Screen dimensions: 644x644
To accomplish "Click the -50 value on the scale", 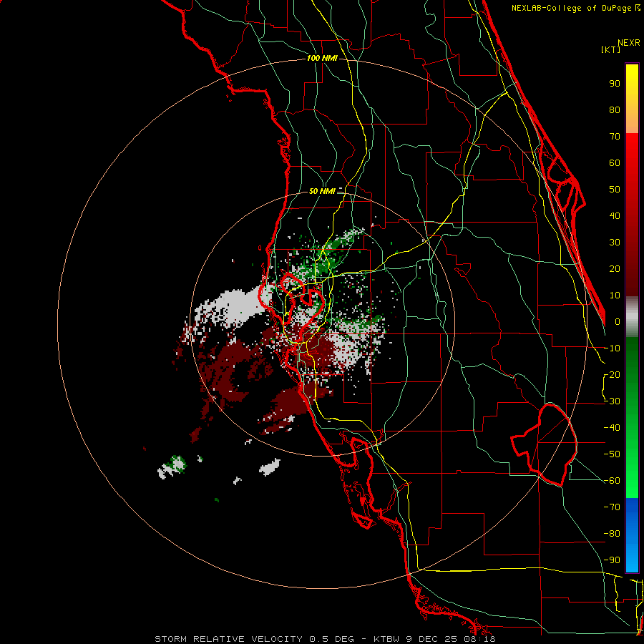I will click(612, 454).
